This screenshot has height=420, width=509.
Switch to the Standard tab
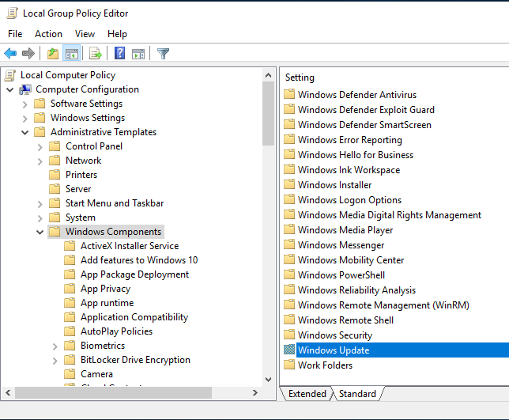[x=357, y=394]
